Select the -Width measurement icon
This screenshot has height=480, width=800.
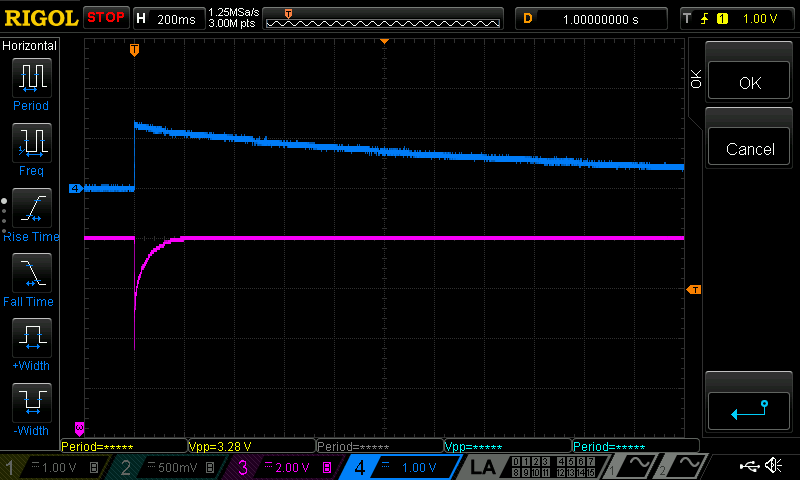32,402
